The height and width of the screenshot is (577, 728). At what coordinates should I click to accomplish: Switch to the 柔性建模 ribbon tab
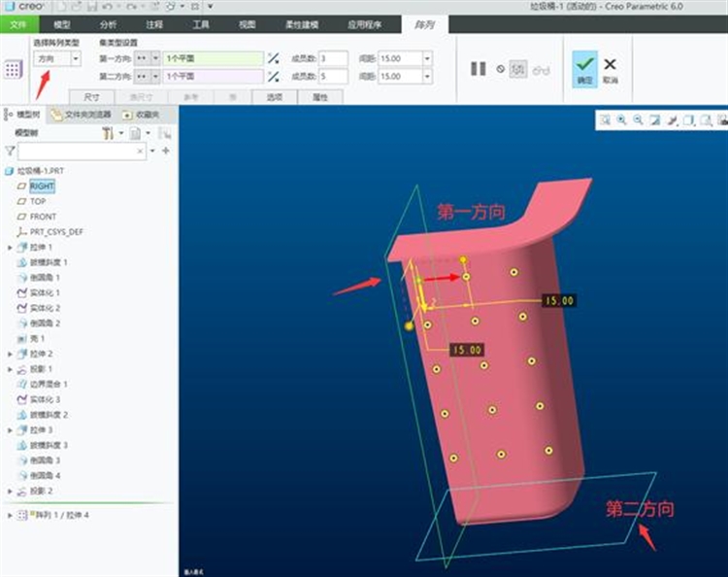coord(302,24)
